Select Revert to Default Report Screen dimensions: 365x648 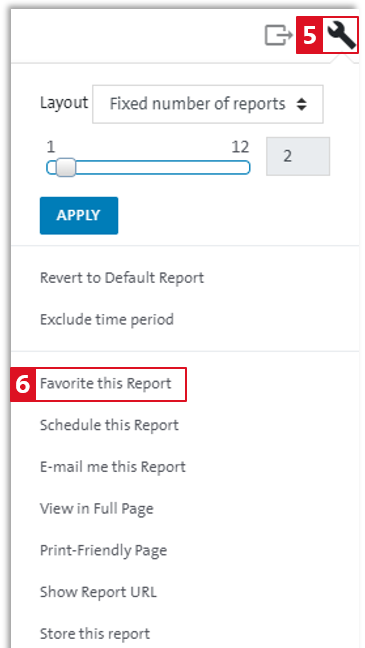click(x=122, y=278)
